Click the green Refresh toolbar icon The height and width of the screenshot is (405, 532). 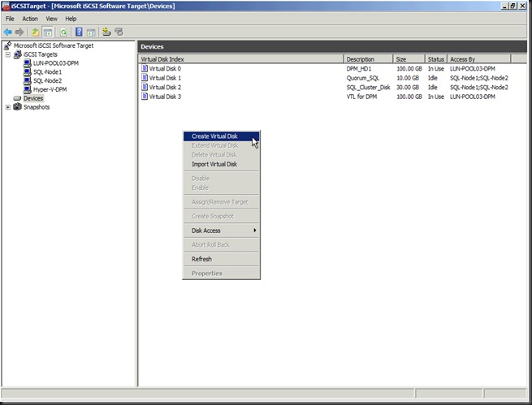point(63,32)
